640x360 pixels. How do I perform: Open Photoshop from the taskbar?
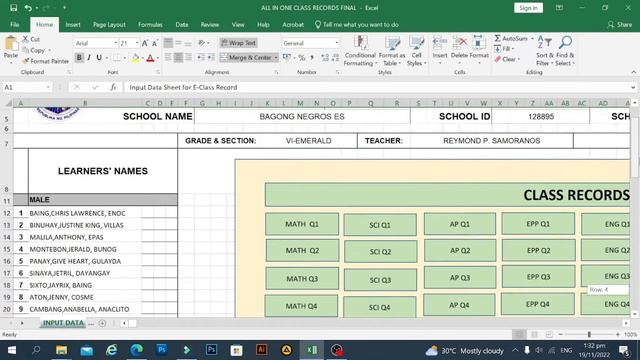click(211, 350)
